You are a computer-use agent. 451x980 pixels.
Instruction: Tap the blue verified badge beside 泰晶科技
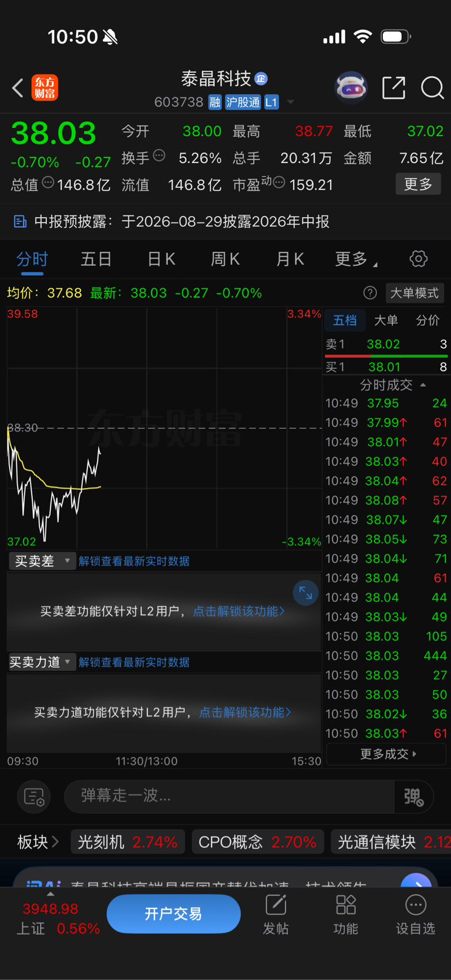tap(261, 79)
